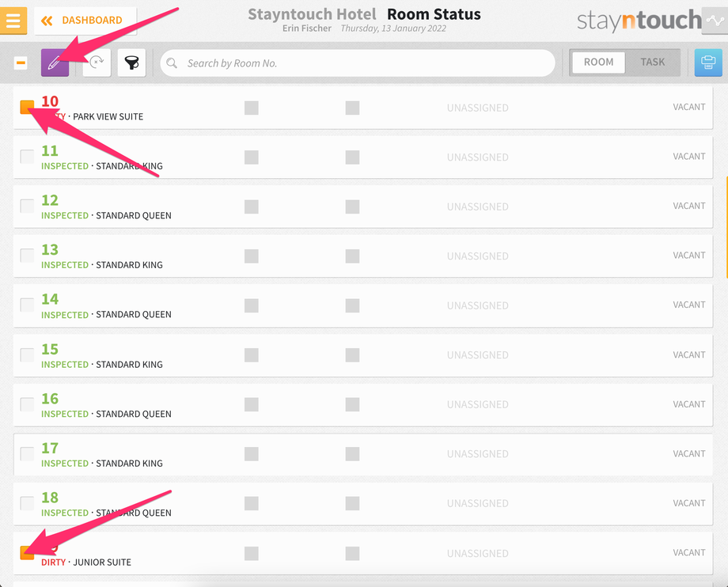Go back to Dashboard

pos(85,21)
